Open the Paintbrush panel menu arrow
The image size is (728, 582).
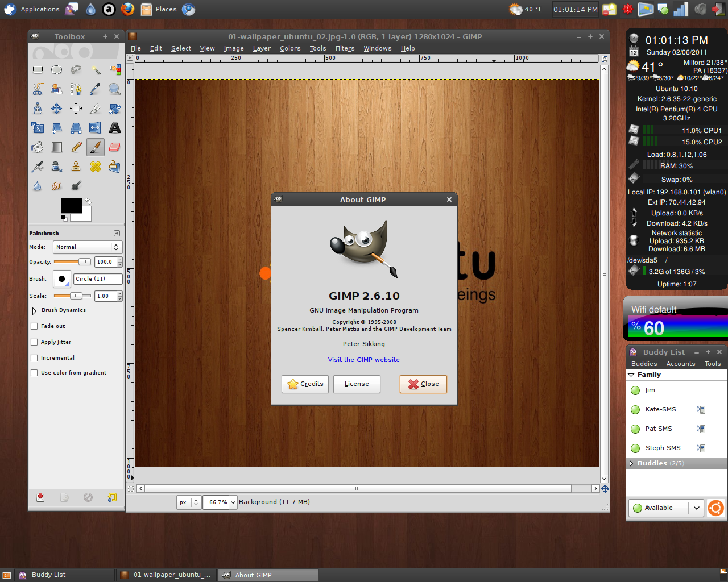tap(117, 234)
